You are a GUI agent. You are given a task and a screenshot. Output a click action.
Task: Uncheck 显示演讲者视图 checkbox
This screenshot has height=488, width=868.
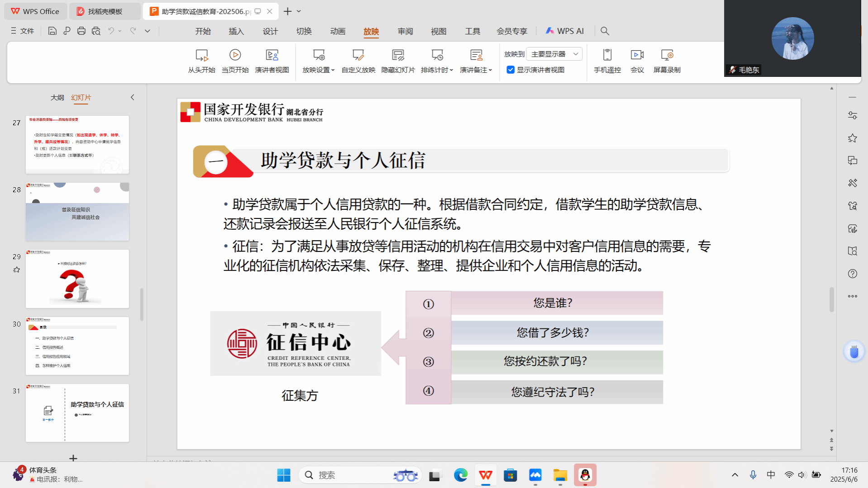[x=510, y=70]
